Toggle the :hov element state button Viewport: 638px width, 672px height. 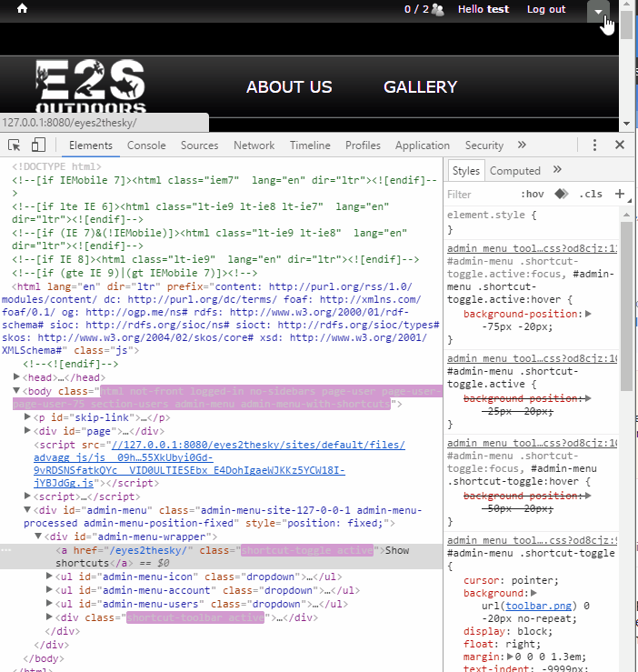(x=533, y=194)
